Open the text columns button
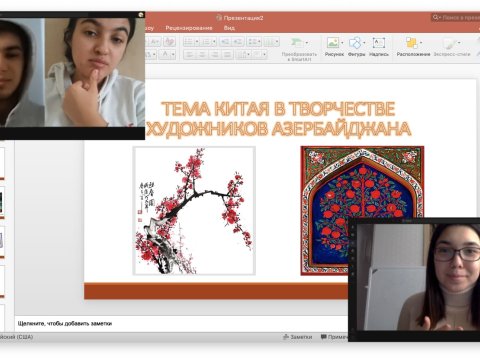Viewport: 480px width, 360px height. click(x=271, y=42)
